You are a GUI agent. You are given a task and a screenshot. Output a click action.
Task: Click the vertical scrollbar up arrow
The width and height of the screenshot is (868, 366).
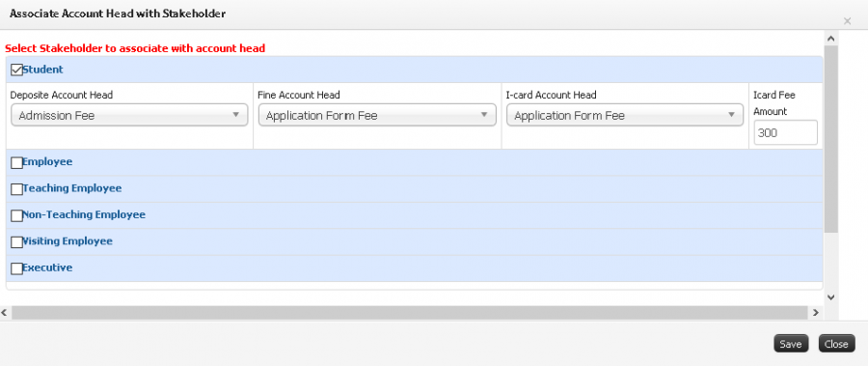coord(830,39)
